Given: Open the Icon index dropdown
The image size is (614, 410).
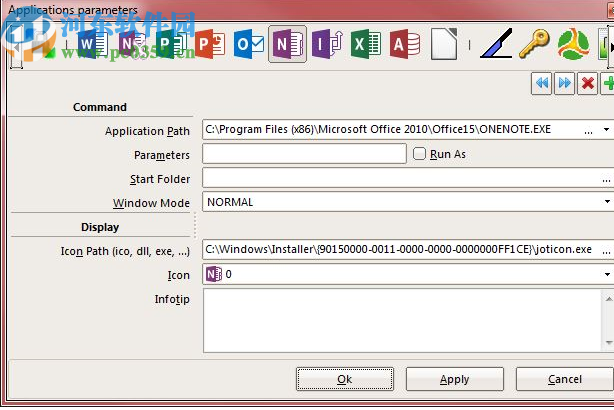Looking at the screenshot, I should (606, 274).
